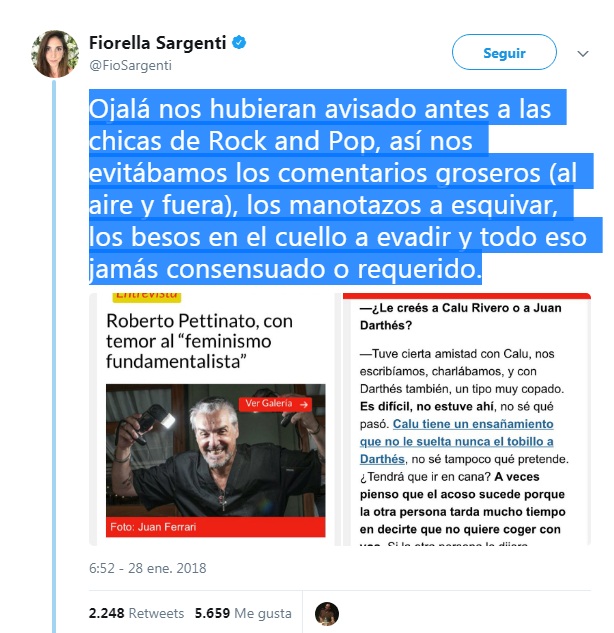
Task: Click the small liker avatar icon
Action: [327, 614]
